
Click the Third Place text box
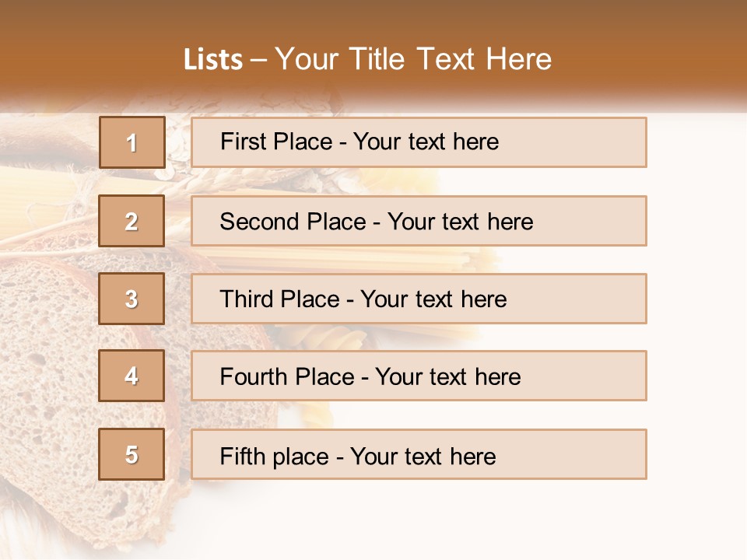tap(419, 299)
